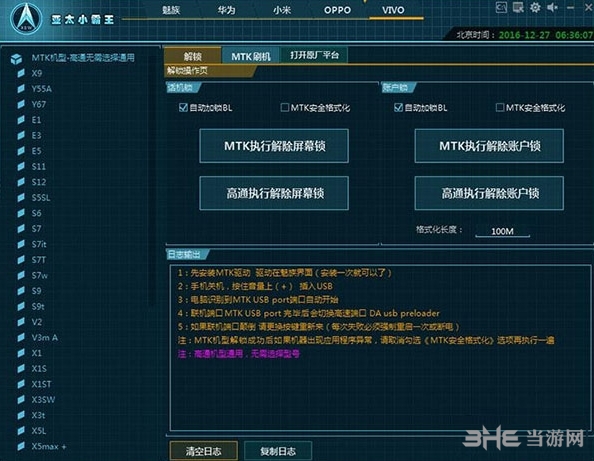Click the icon beside model Y55A

point(21,89)
